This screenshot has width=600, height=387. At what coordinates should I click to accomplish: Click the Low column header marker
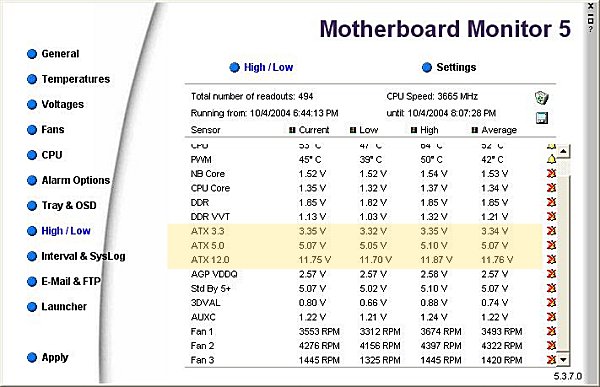pos(353,130)
